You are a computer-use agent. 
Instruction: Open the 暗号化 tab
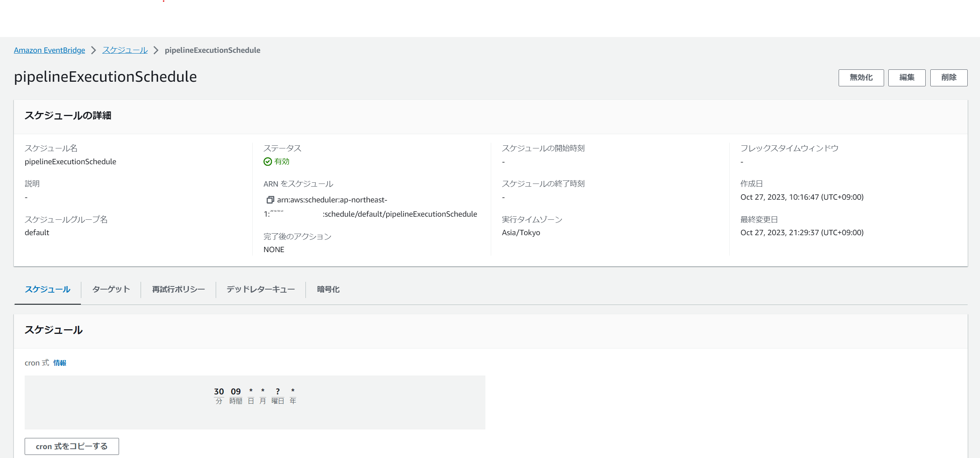pyautogui.click(x=328, y=290)
